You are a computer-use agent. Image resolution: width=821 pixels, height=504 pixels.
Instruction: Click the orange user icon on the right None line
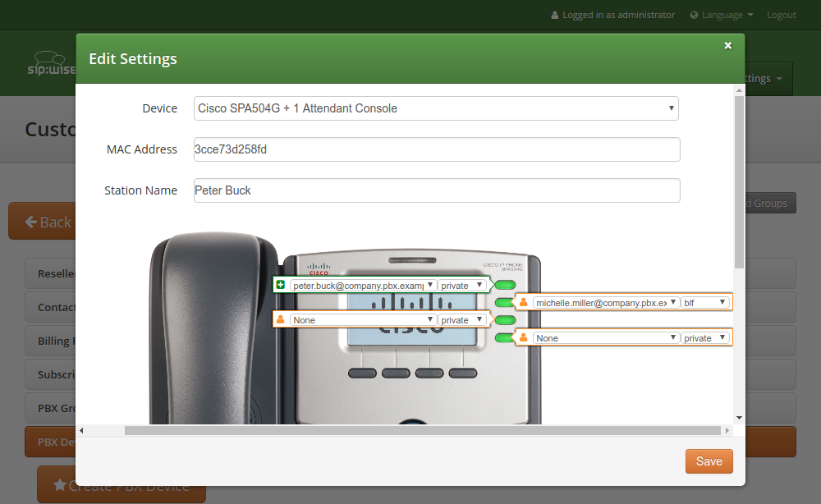coord(523,337)
